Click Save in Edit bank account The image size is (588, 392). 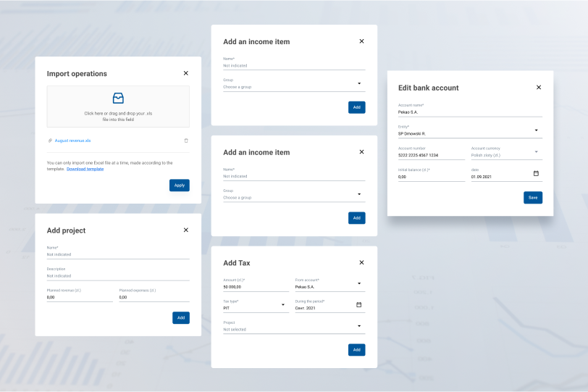(532, 197)
